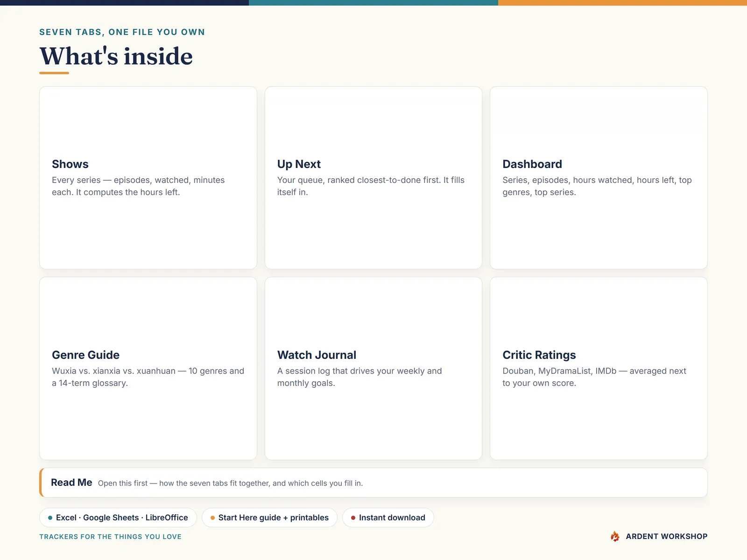Open the Genre Guide card
The image size is (747, 560).
pos(148,369)
